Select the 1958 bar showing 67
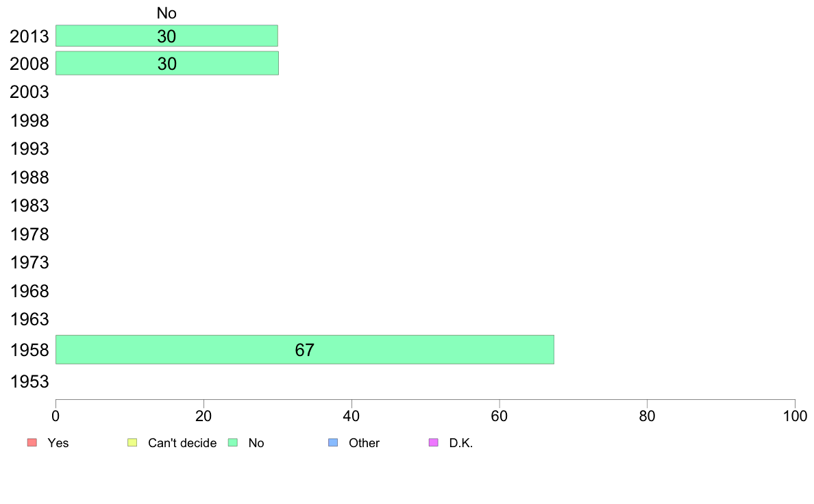This screenshot has width=814, height=504. click(x=305, y=350)
